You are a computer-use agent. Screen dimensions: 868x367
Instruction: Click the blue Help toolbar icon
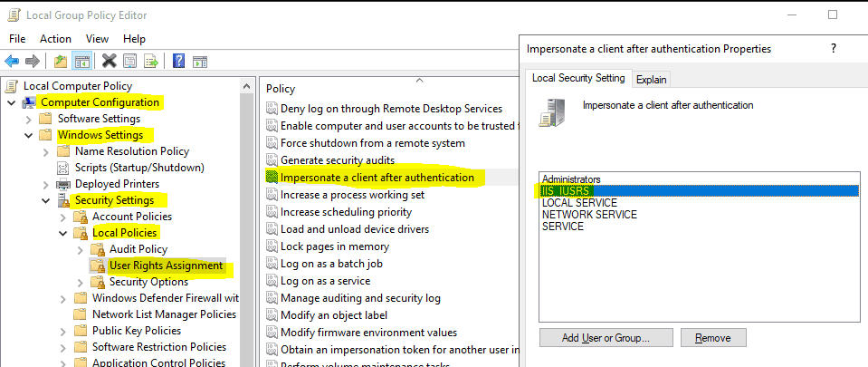click(178, 61)
